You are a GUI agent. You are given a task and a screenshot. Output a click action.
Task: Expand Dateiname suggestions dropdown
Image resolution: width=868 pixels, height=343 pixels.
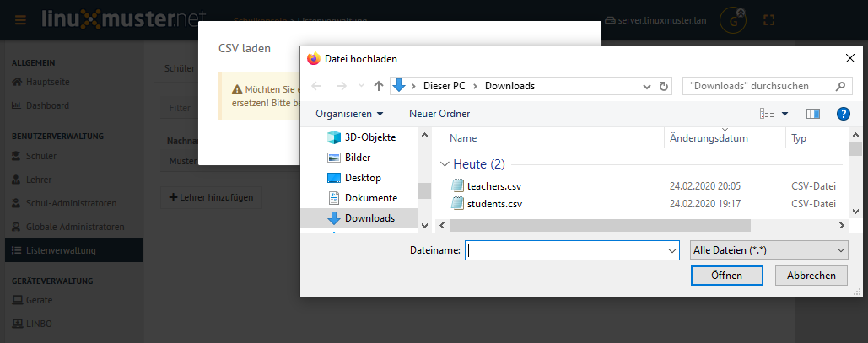tap(672, 250)
